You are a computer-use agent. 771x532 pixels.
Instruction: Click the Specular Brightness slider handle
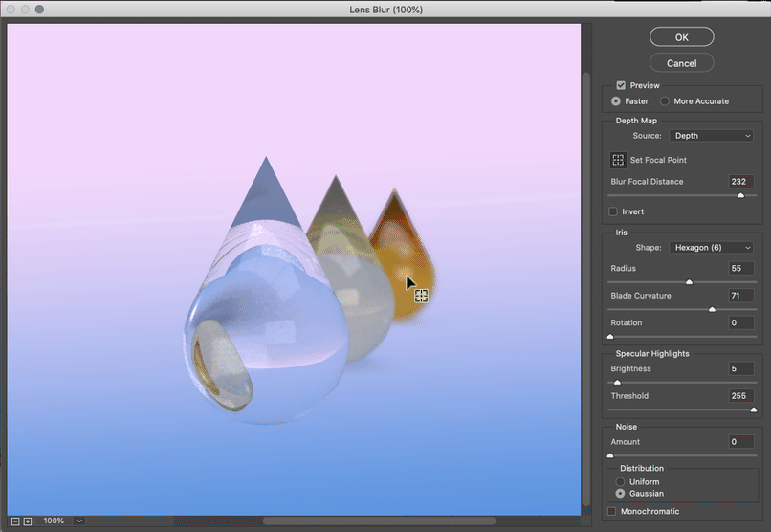[x=617, y=382]
